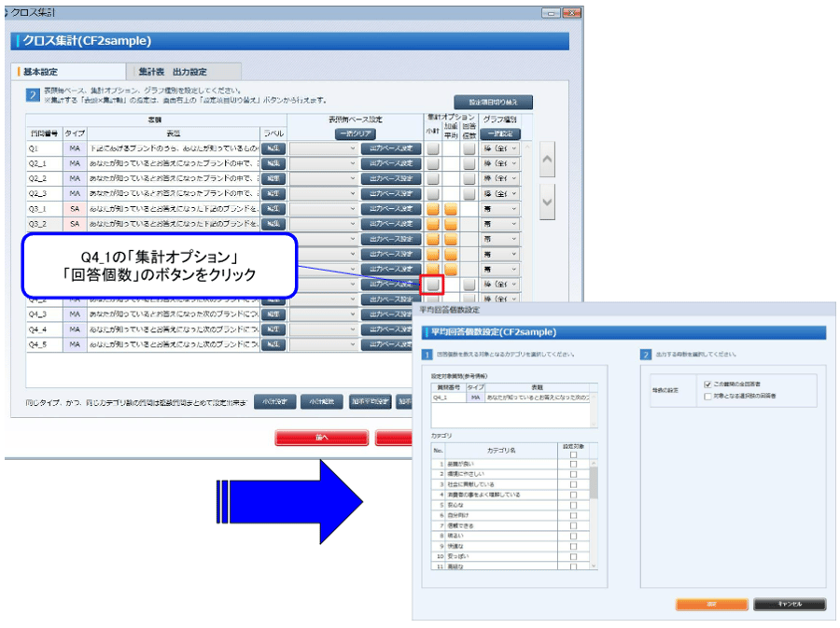Screen dimensions: 840x628
Task: Click Q4_1 subtotal button highlighted in red
Action: [432, 285]
